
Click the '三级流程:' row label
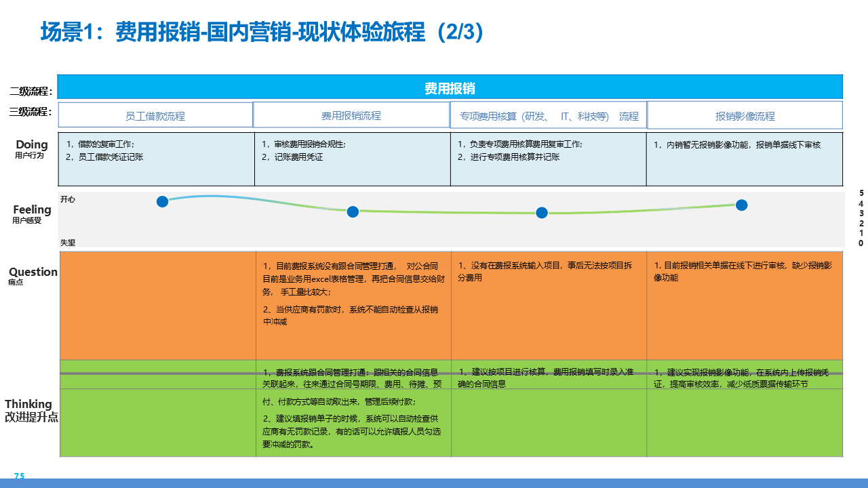tap(31, 112)
